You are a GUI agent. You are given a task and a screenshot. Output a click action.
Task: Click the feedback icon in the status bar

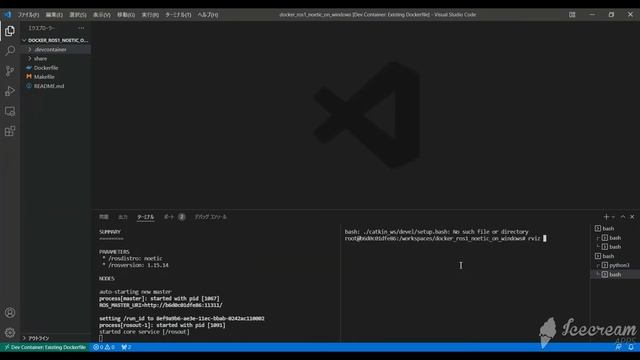[x=618, y=347]
